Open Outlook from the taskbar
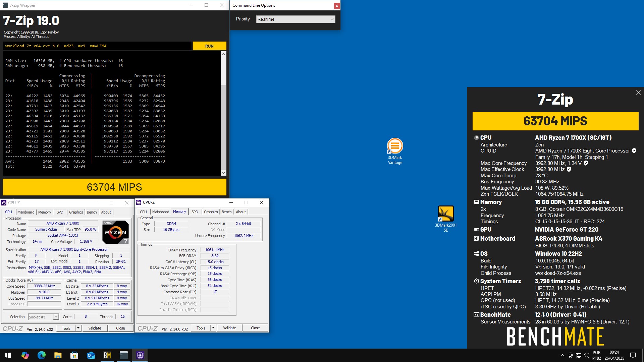Screen dimensions: 644x362 coord(91,355)
